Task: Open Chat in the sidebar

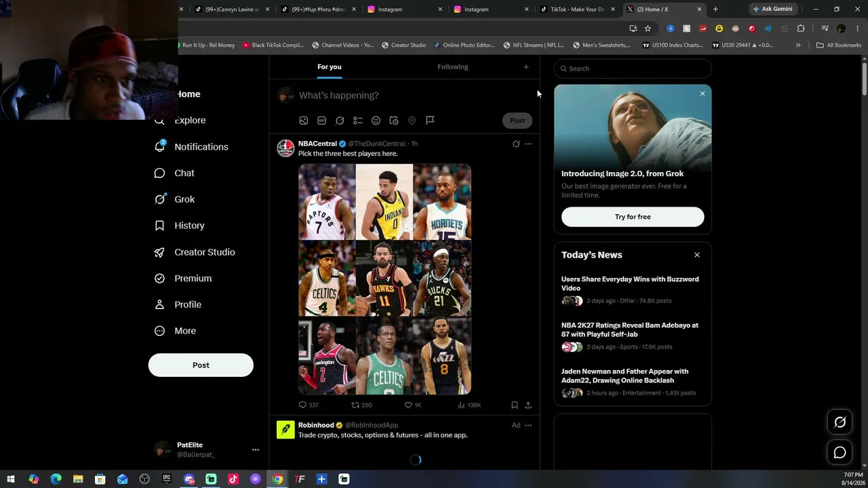Action: [x=174, y=173]
